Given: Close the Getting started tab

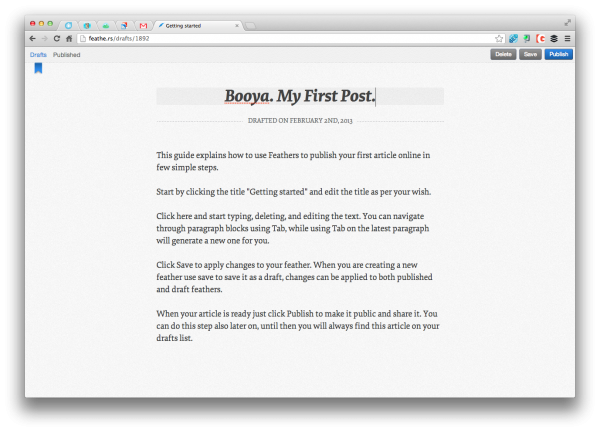Looking at the screenshot, I should coord(237,26).
